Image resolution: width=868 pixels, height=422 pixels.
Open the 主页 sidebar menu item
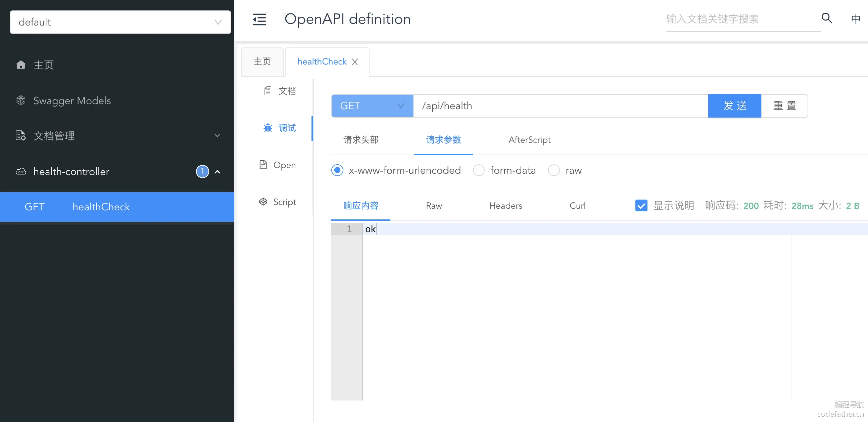[x=117, y=65]
